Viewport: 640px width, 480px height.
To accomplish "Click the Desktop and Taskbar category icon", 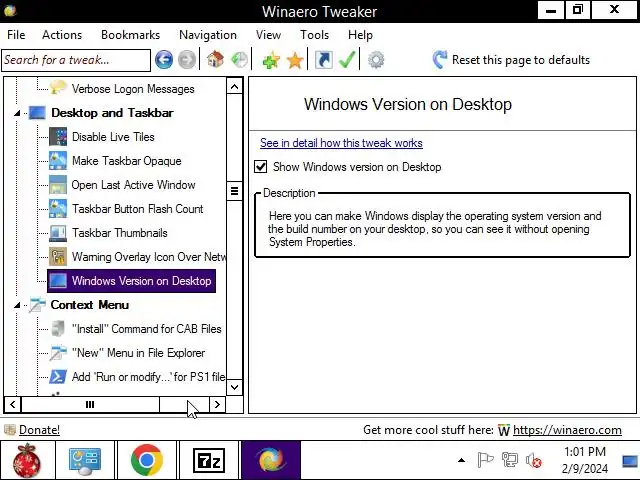I will (38, 113).
